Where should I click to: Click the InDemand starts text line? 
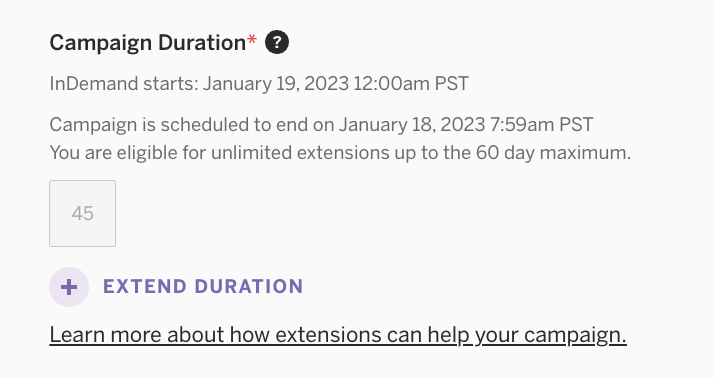pyautogui.click(x=259, y=84)
